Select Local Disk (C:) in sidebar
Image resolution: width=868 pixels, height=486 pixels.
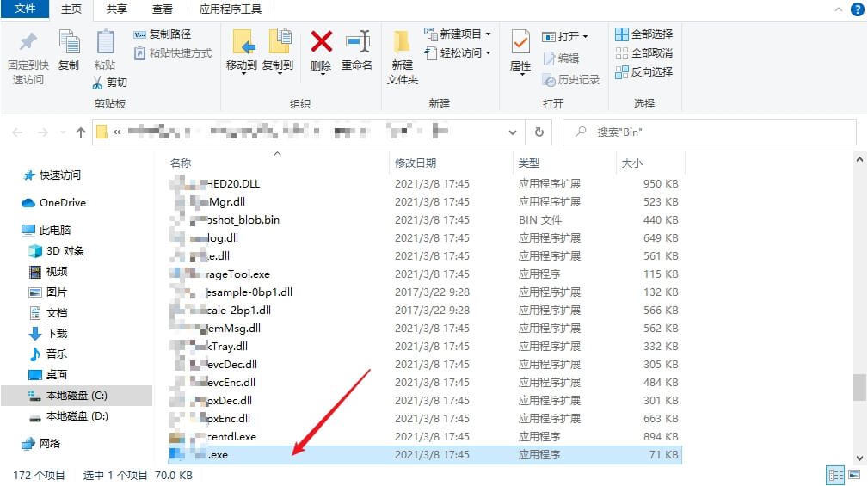click(x=77, y=395)
